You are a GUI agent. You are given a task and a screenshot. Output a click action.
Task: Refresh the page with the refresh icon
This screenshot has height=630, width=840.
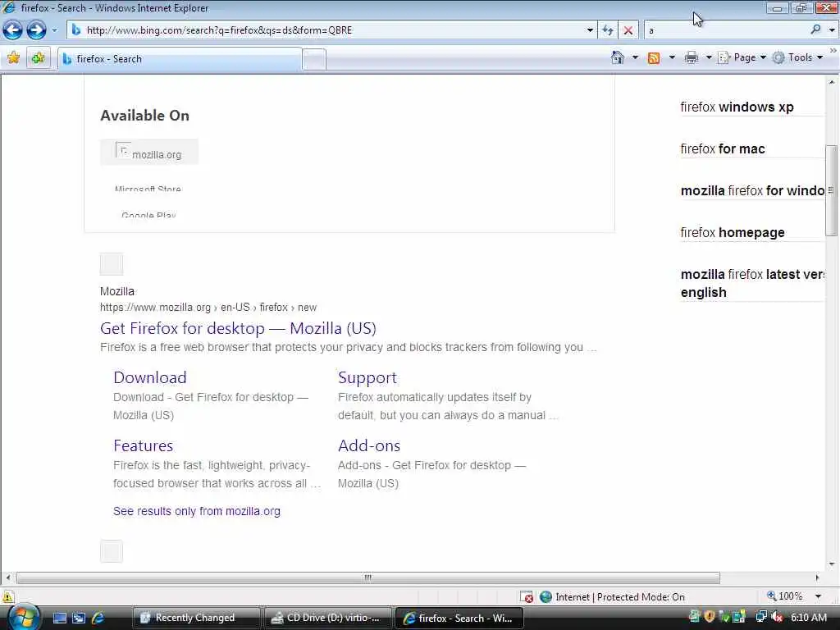pos(608,30)
